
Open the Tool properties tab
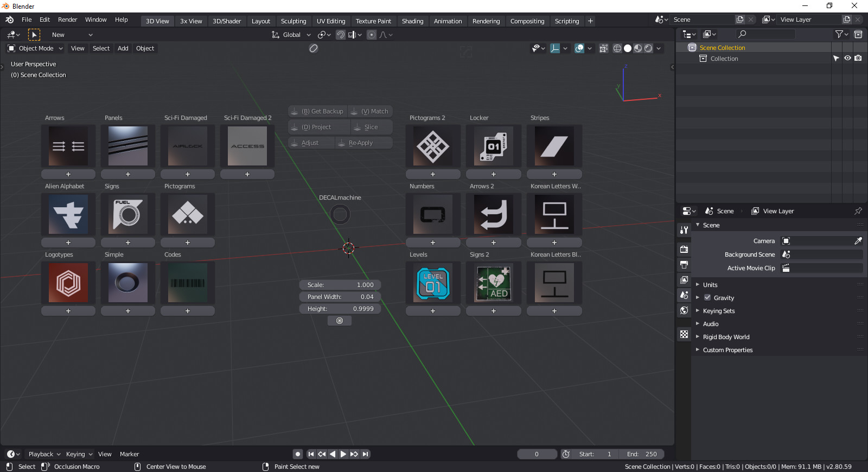coord(684,230)
